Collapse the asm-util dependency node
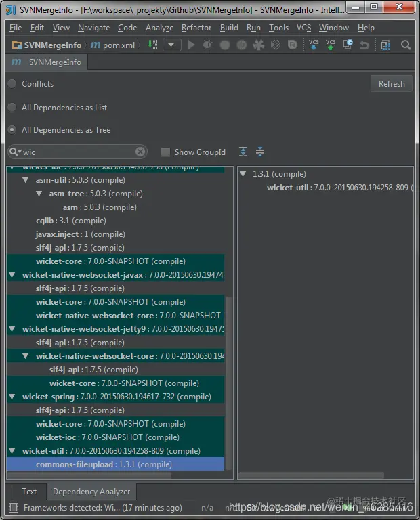The width and height of the screenshot is (420, 520). click(26, 180)
